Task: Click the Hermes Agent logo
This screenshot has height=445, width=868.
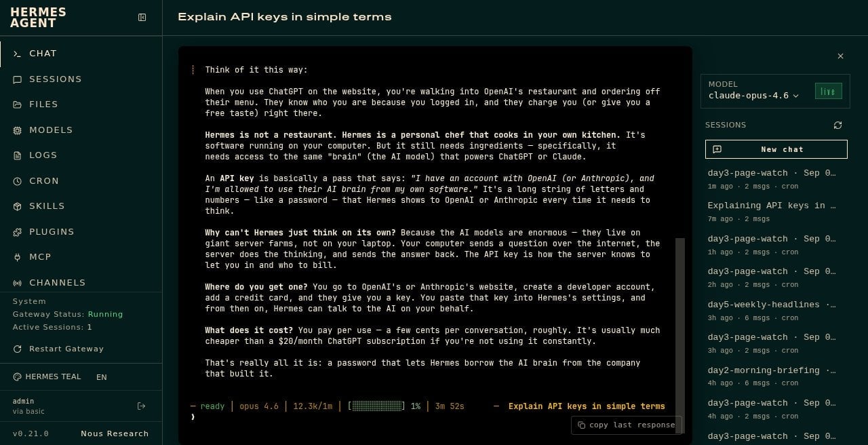Action: (38, 18)
